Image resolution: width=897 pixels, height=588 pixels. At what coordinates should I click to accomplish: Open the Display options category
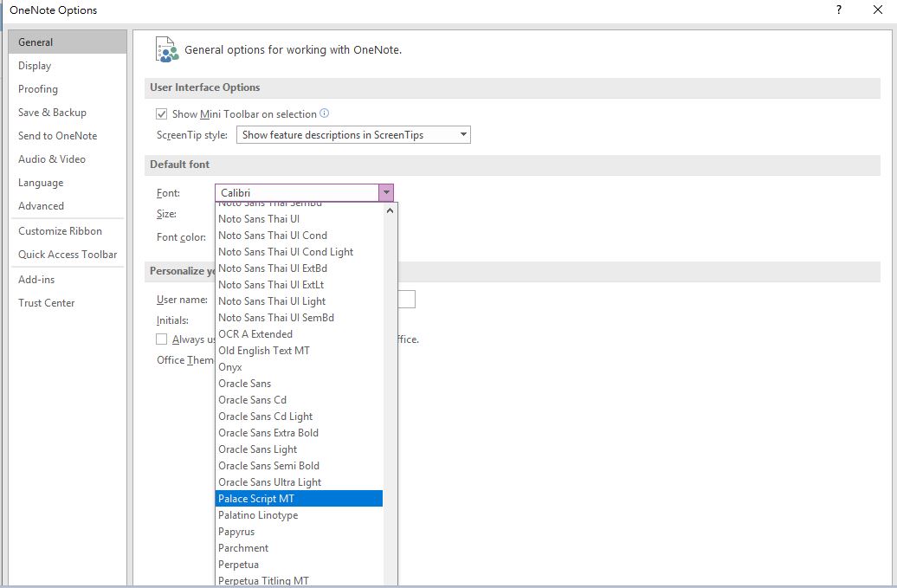(x=68, y=66)
